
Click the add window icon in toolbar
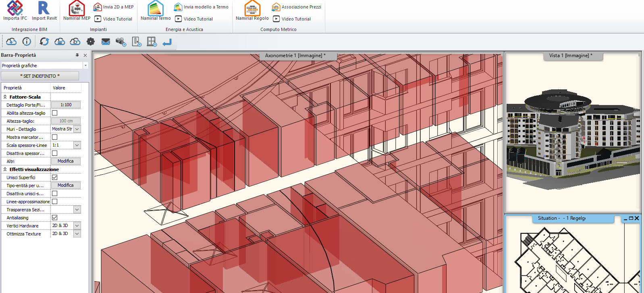152,41
